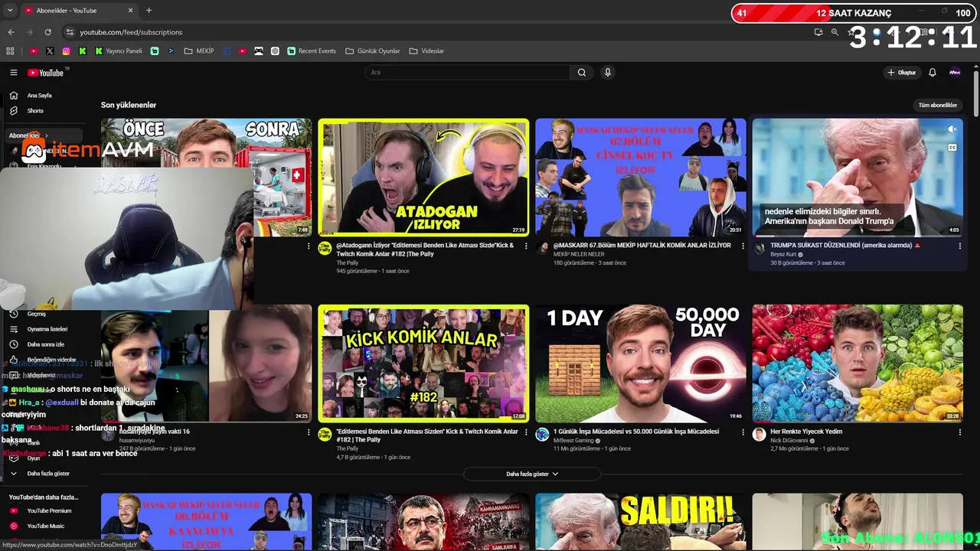The width and height of the screenshot is (980, 551).
Task: Open the notifications bell
Action: point(933,73)
